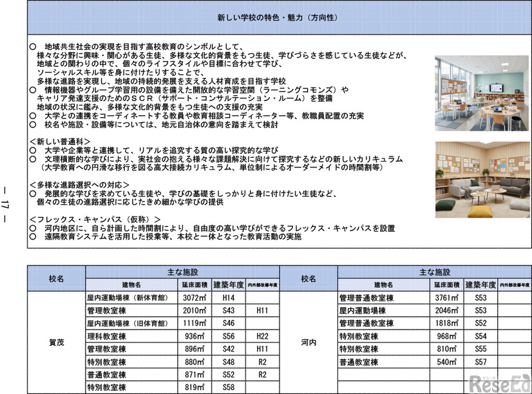
Task: Click the floor area '1119㎡'
Action: (195, 323)
